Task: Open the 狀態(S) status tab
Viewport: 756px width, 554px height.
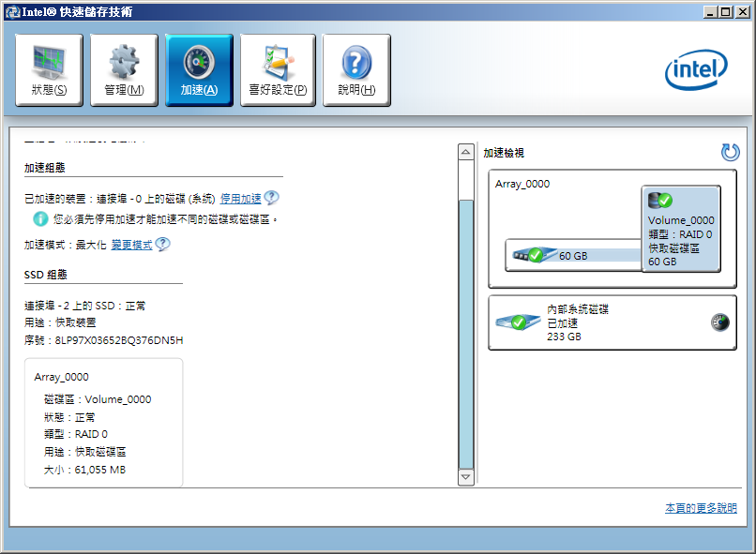Action: [49, 70]
